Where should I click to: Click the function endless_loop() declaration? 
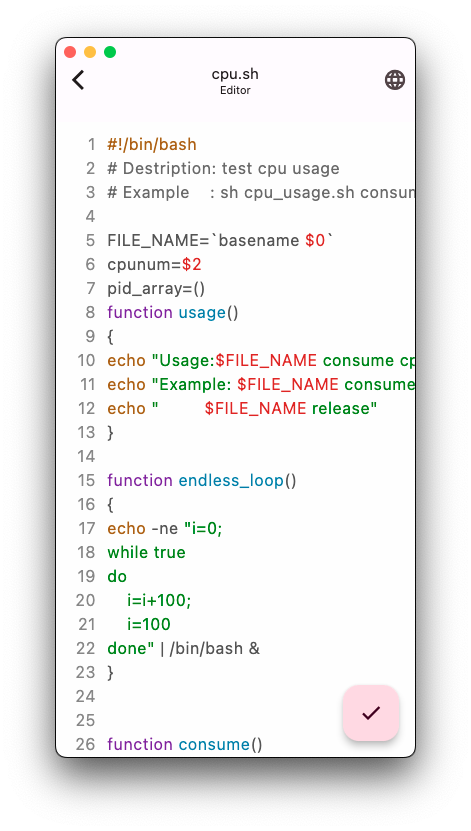click(x=202, y=480)
